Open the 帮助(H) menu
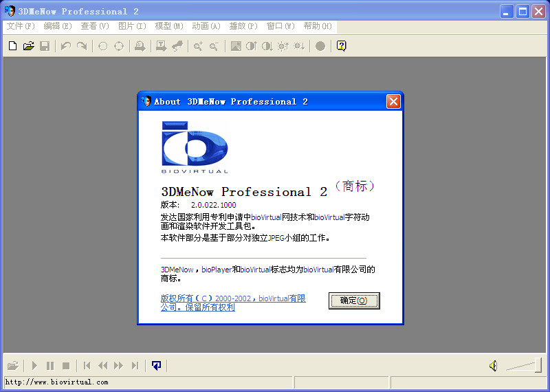550x392 pixels. point(318,26)
